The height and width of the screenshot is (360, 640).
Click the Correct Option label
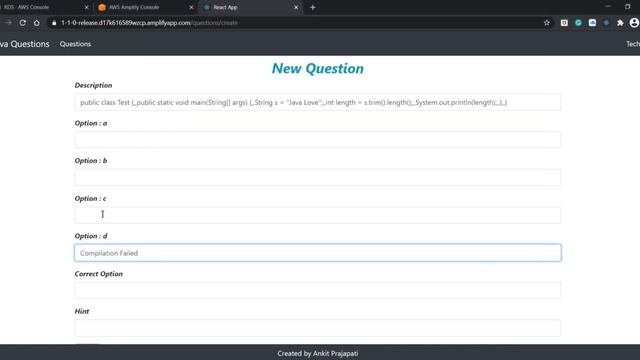click(98, 274)
